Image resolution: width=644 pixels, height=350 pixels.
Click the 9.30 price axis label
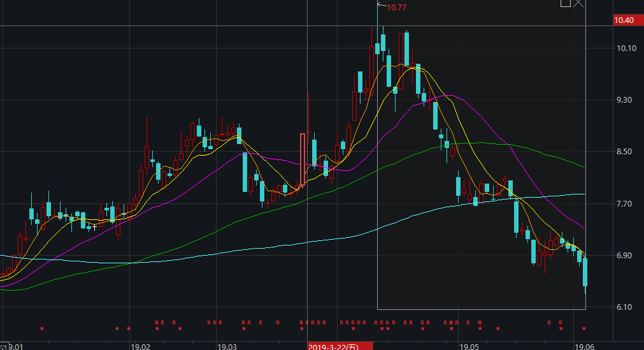pyautogui.click(x=627, y=100)
